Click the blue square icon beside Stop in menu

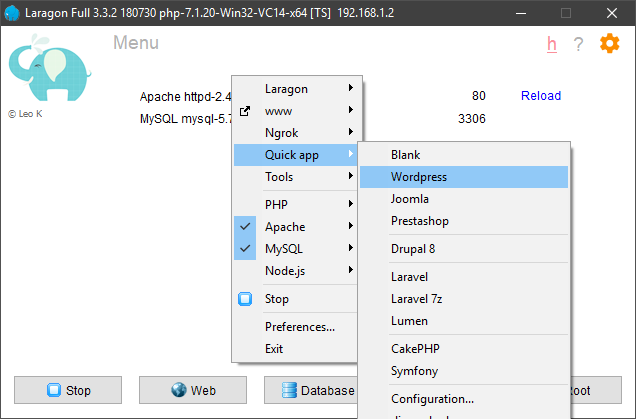point(245,299)
